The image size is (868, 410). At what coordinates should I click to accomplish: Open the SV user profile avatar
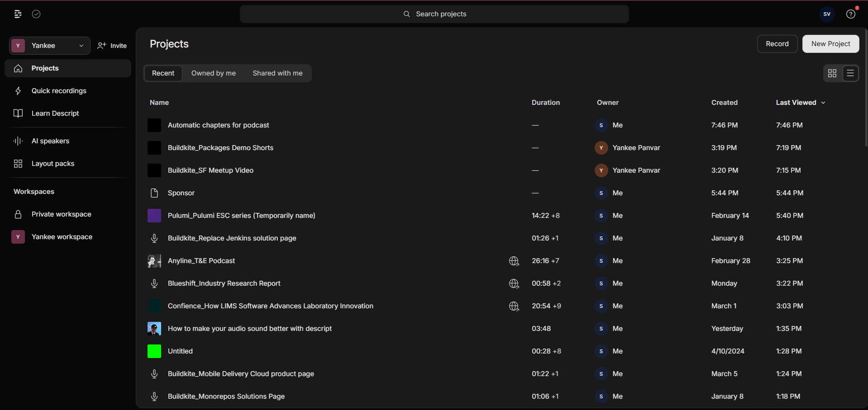(x=827, y=14)
